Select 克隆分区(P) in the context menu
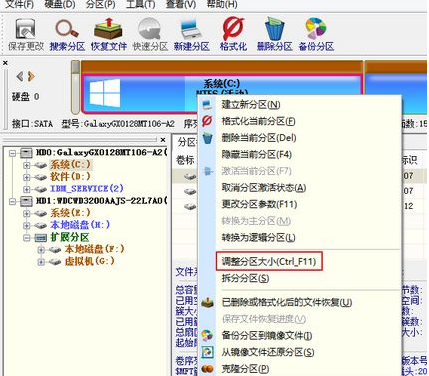 tap(245, 369)
